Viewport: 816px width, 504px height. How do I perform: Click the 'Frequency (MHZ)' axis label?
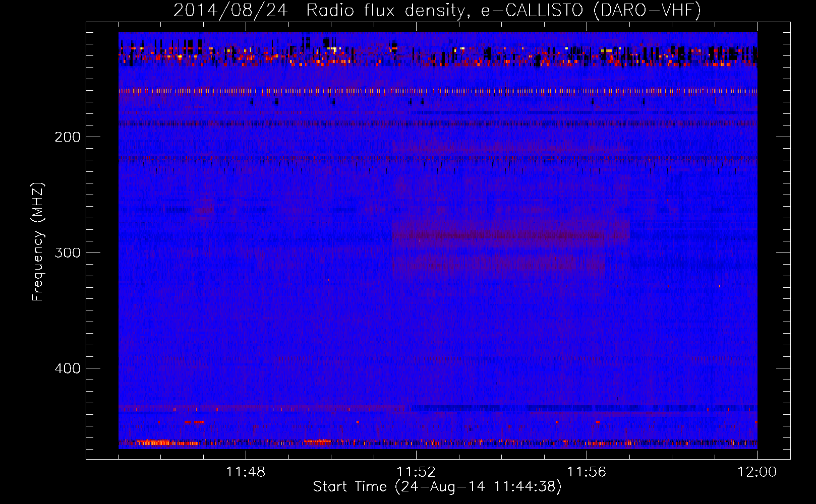[x=38, y=242]
